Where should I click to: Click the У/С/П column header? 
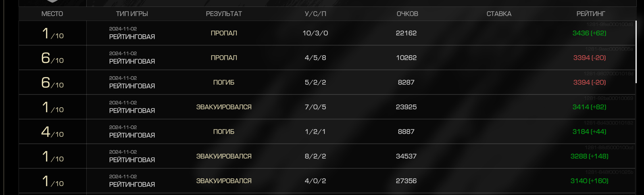point(315,14)
